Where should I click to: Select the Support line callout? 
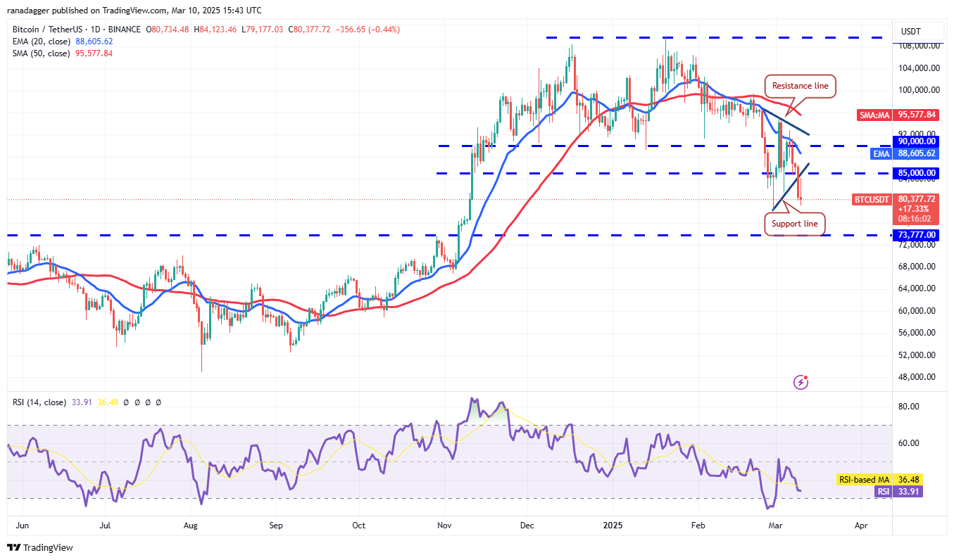pos(795,224)
